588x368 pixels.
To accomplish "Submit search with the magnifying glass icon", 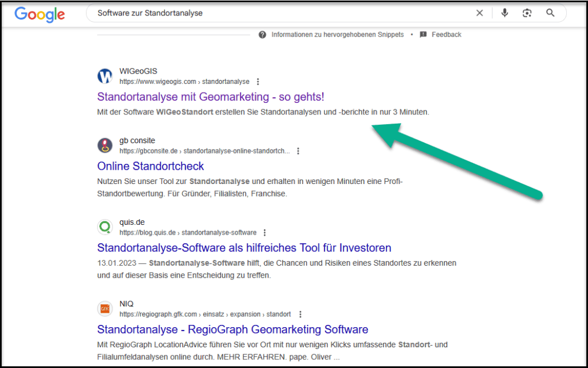I will (x=550, y=13).
